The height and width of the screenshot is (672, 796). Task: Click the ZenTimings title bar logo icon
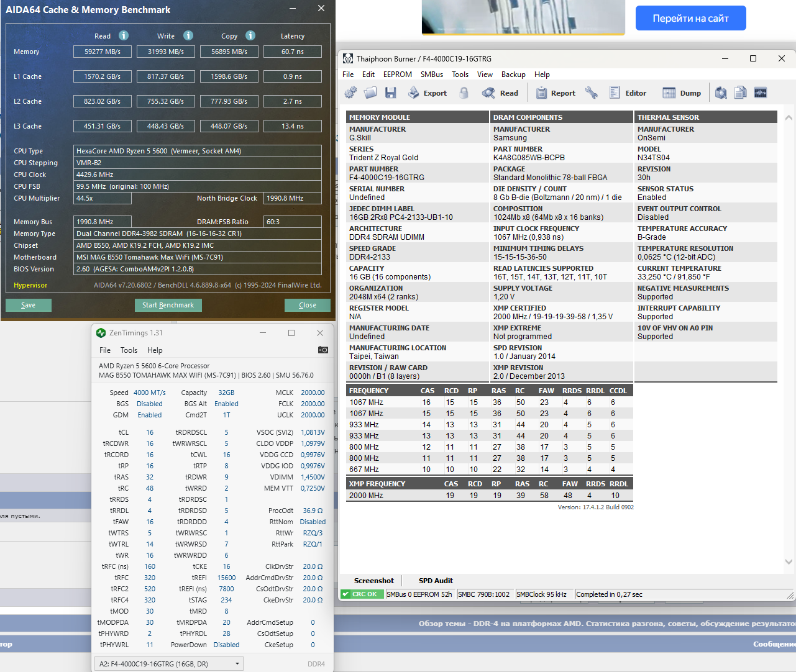point(101,333)
